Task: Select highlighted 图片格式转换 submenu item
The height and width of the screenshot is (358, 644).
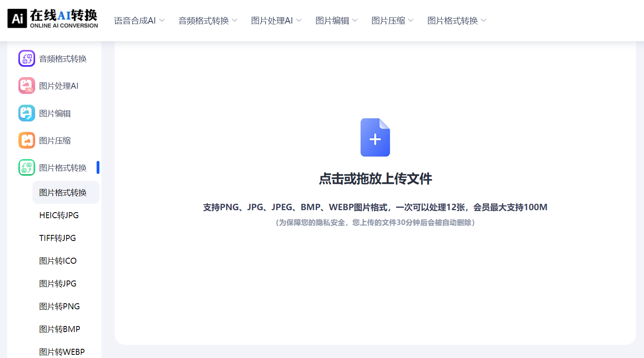Action: tap(63, 193)
